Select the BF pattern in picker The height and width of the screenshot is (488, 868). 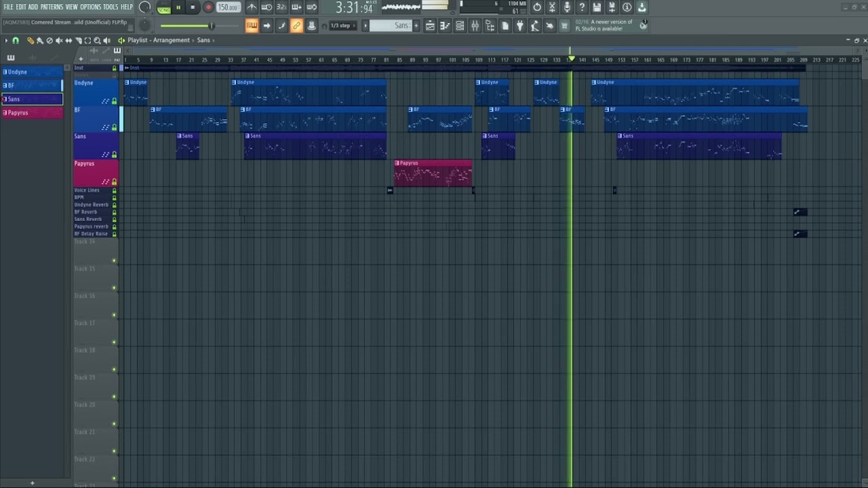coord(32,85)
